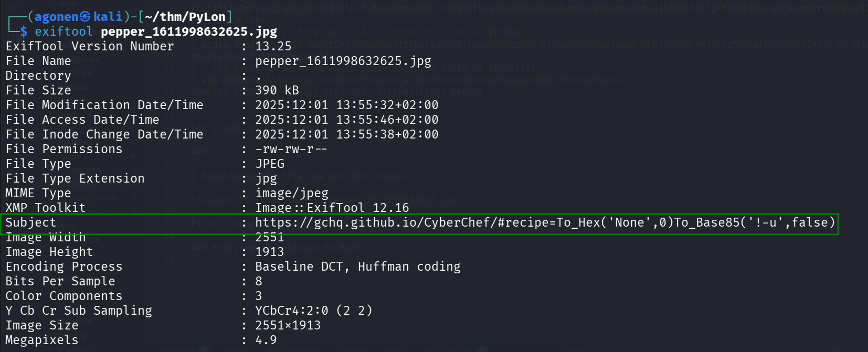Click the XMP Toolkit value Image::ExifTool 12.16
868x352 pixels.
coord(332,208)
